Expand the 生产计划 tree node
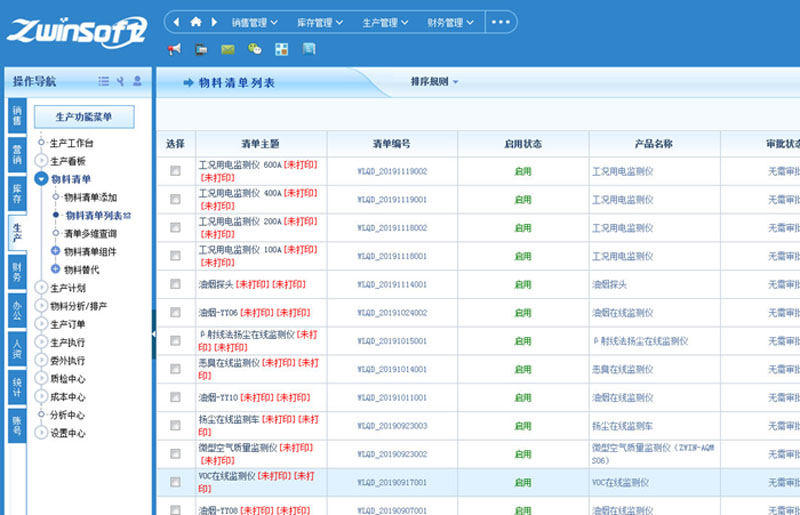The image size is (800, 515). (41, 288)
